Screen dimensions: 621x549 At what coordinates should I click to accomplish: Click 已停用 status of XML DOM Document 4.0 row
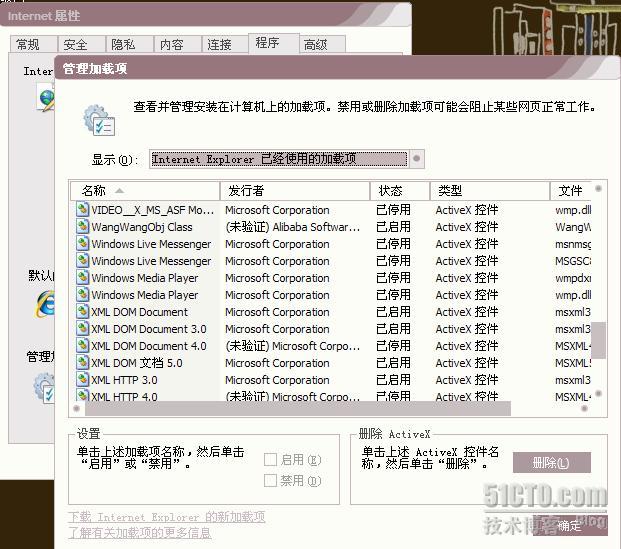pyautogui.click(x=393, y=346)
